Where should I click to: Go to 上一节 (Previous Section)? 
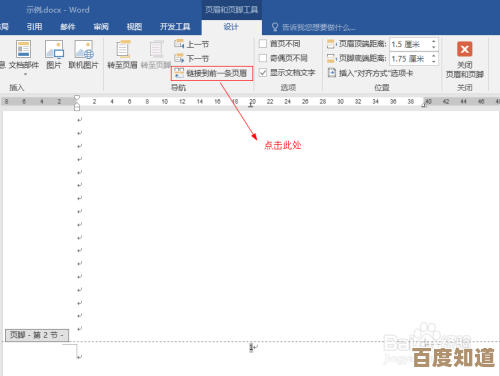pos(192,44)
